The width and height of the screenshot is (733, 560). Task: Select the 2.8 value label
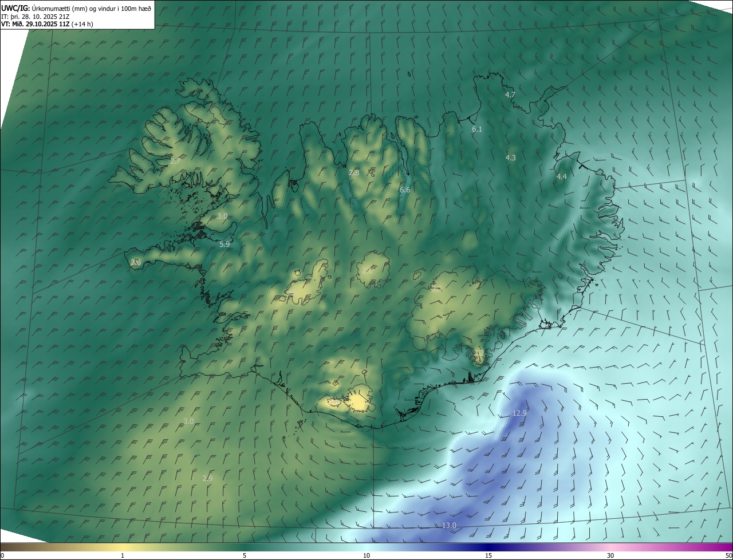pos(354,172)
